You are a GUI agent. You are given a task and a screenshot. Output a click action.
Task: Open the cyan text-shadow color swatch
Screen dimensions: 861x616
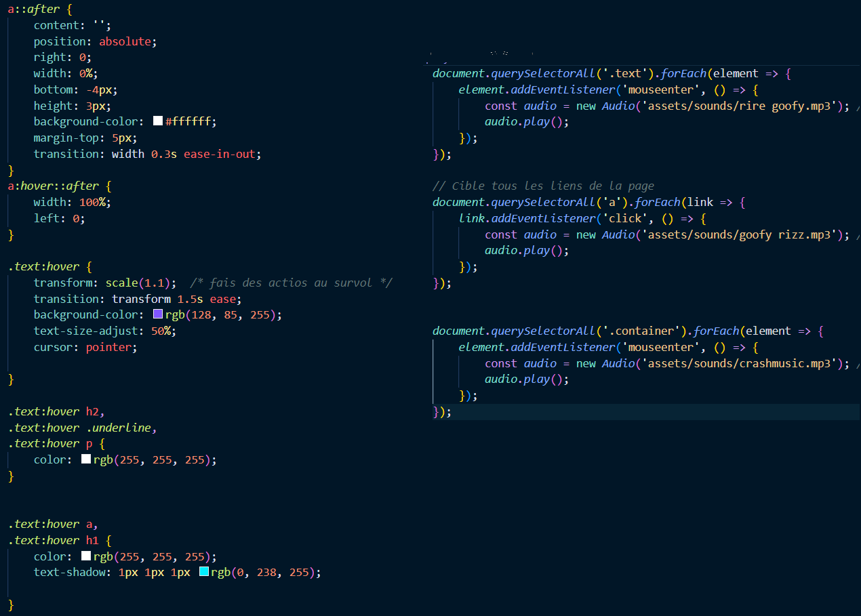click(203, 573)
